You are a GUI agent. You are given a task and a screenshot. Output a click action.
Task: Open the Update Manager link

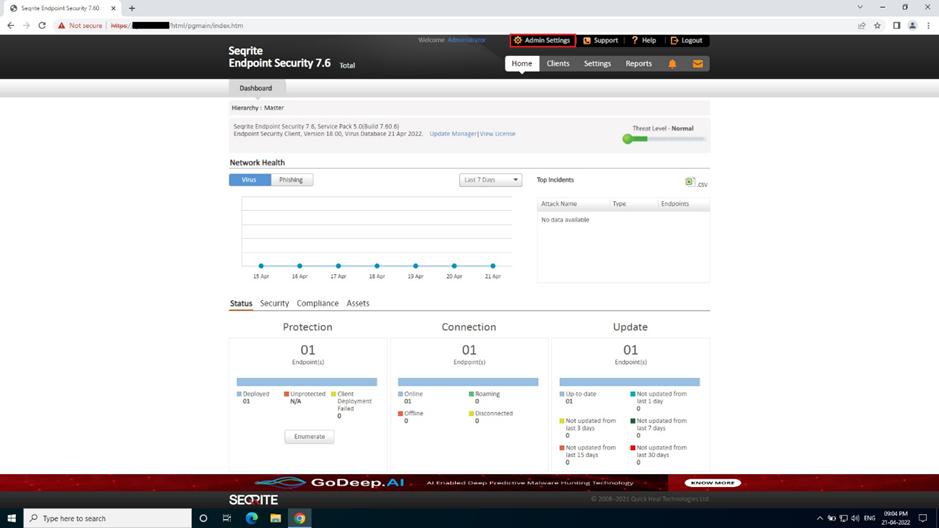coord(452,134)
